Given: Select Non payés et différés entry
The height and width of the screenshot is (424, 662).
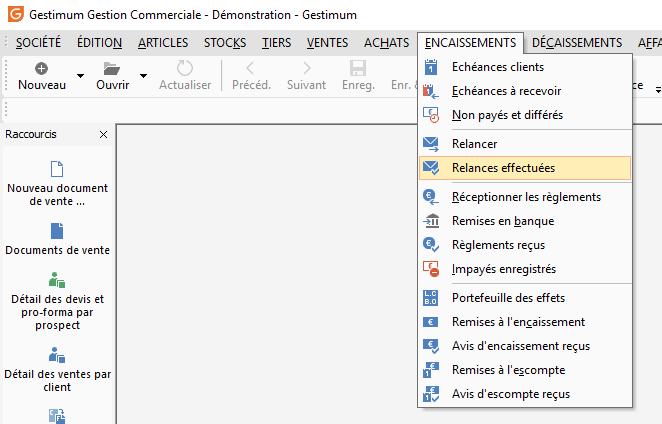Looking at the screenshot, I should coord(525,115).
